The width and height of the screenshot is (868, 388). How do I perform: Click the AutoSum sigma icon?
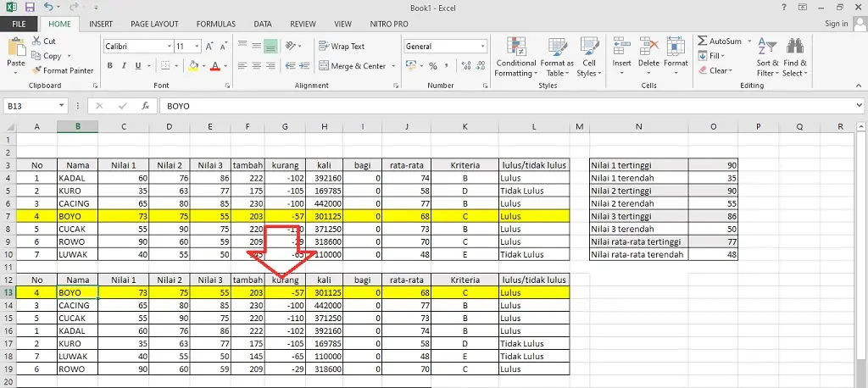(702, 41)
